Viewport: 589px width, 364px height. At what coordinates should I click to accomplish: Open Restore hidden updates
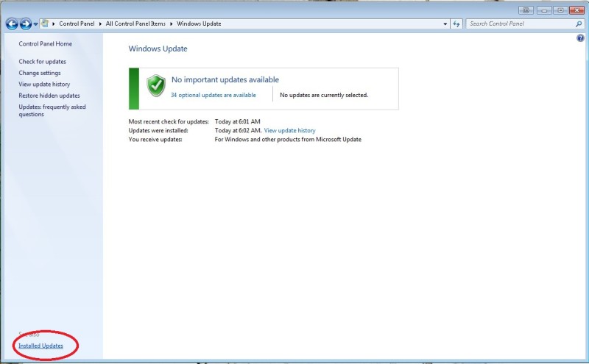click(49, 96)
